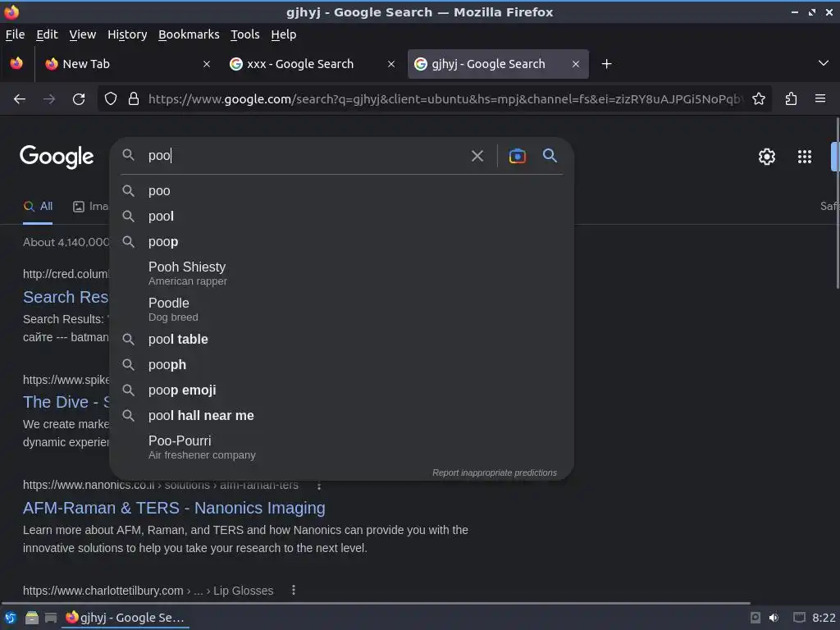Viewport: 840px width, 630px height.
Task: Open the Help menu
Action: [x=283, y=34]
